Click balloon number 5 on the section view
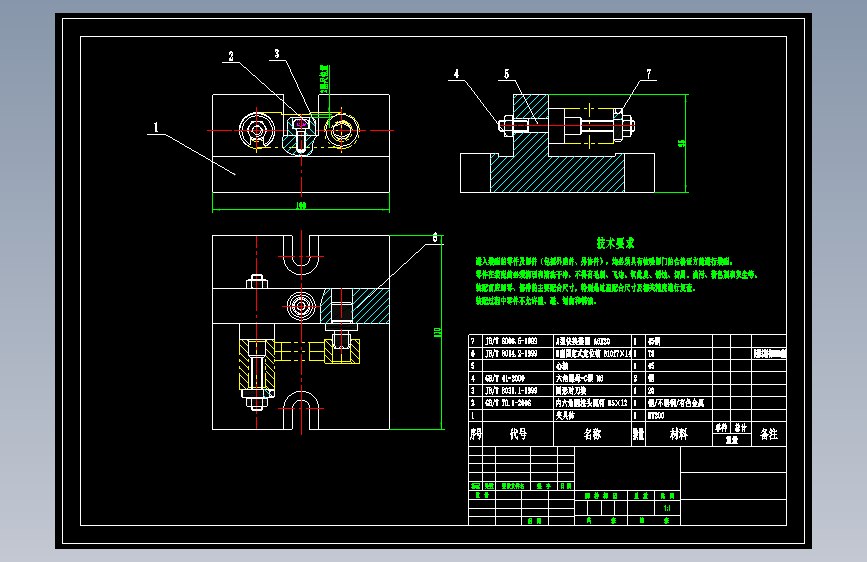867x562 pixels. [506, 74]
